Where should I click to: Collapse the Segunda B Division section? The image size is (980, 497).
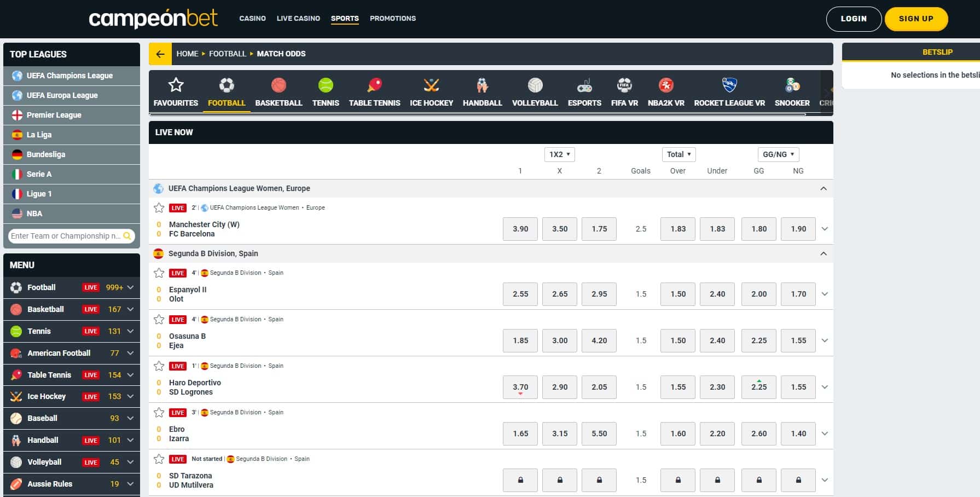tap(824, 253)
